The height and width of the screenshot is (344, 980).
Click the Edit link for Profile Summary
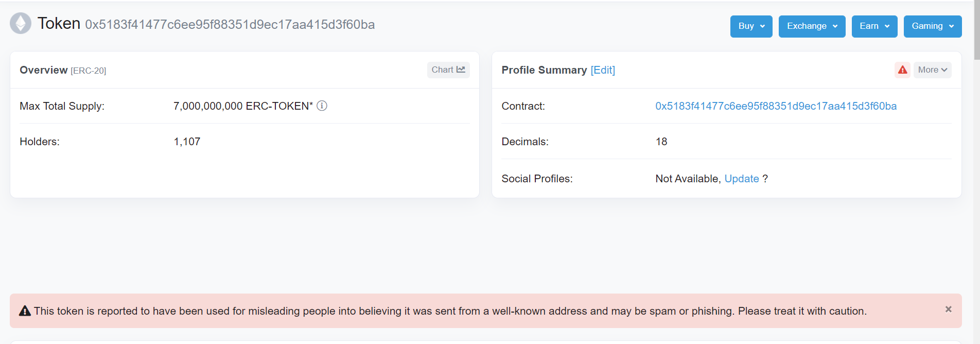(x=603, y=70)
